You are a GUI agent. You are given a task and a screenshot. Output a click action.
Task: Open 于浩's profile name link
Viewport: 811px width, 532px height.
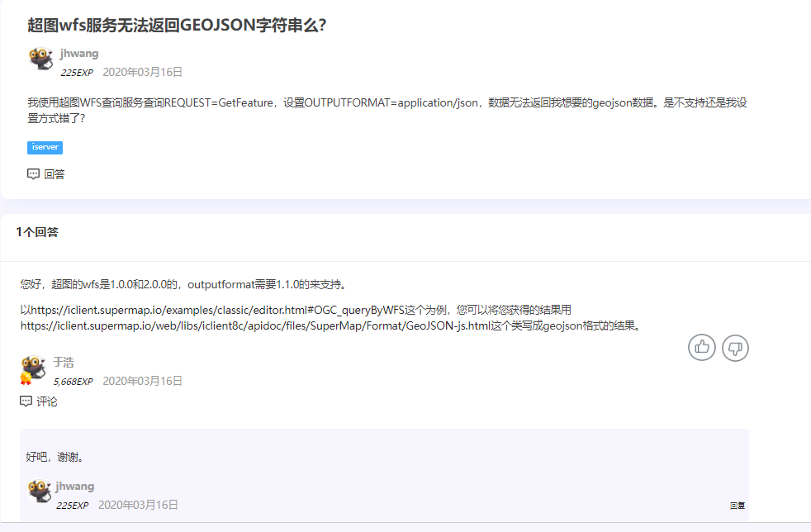[63, 363]
